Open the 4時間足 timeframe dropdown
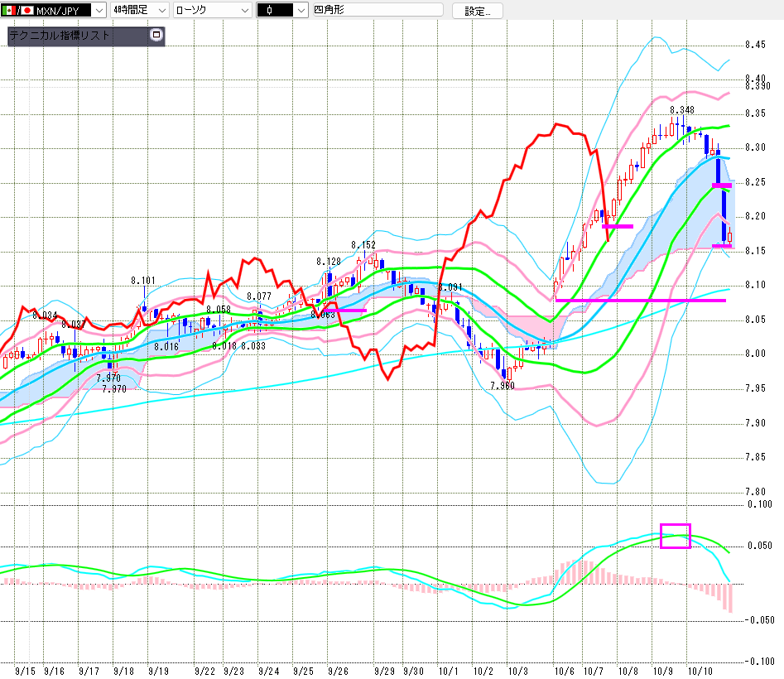 [161, 10]
